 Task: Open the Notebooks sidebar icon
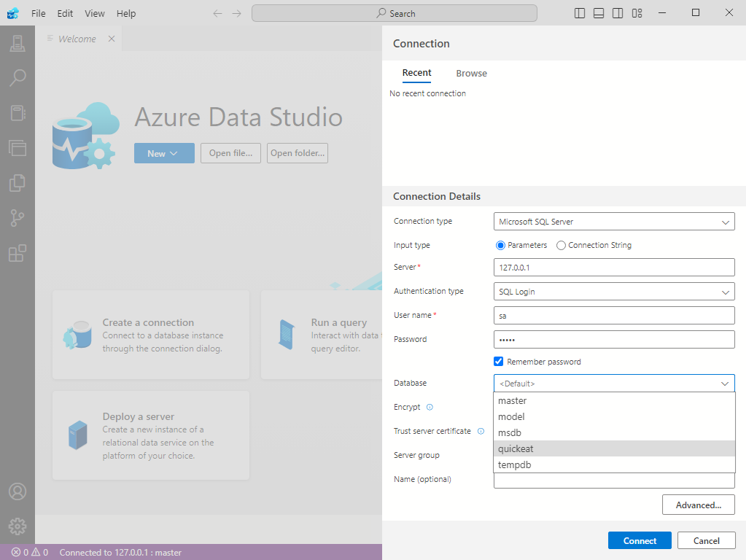tap(18, 112)
